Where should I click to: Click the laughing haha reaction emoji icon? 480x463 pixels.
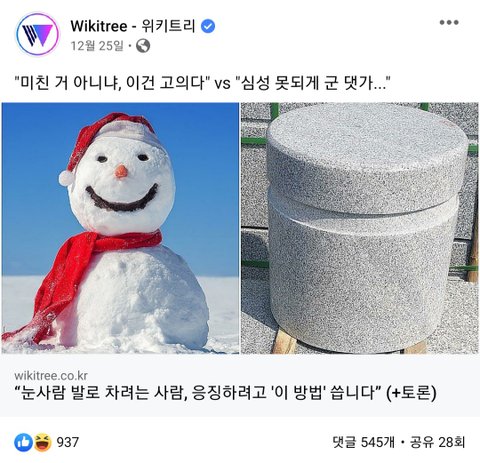click(43, 442)
